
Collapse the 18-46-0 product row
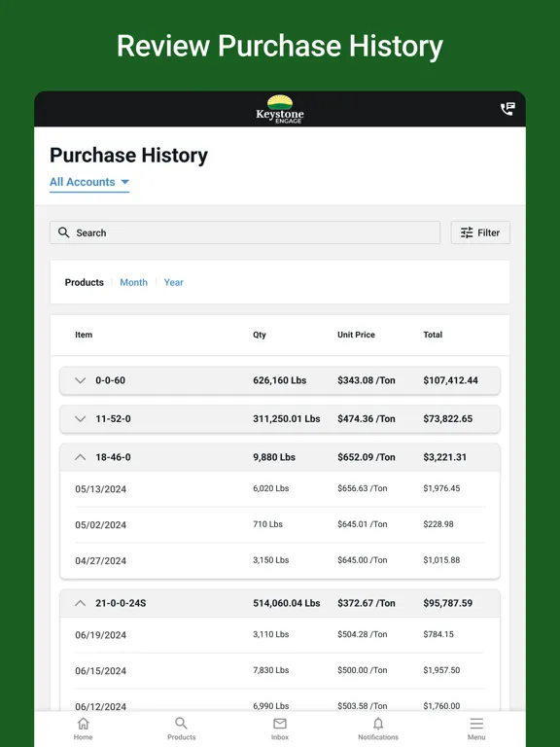(280, 457)
